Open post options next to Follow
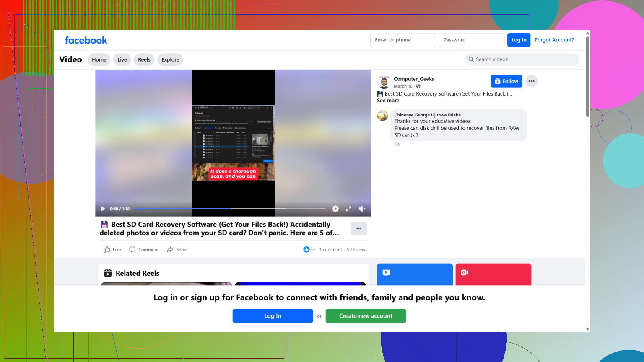 pyautogui.click(x=531, y=81)
